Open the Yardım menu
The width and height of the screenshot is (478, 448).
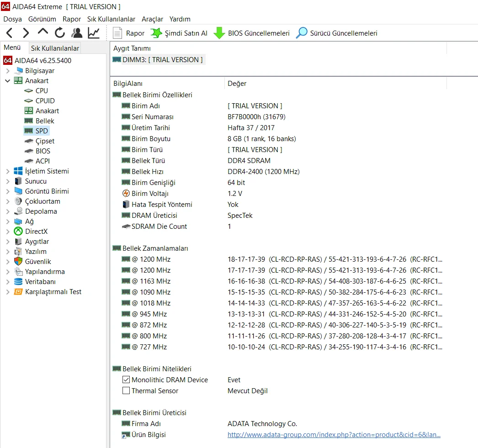180,19
